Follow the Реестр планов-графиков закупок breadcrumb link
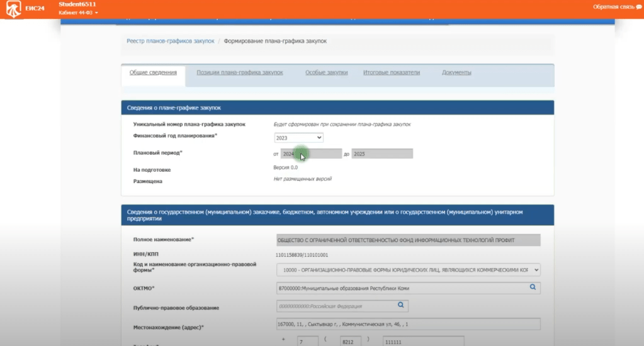Viewport: 644px width, 346px height. click(170, 42)
